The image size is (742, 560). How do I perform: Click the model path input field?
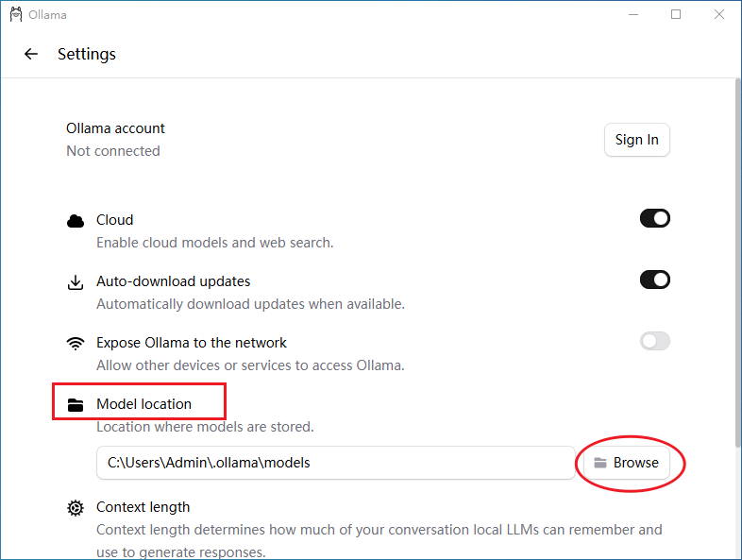click(x=336, y=463)
